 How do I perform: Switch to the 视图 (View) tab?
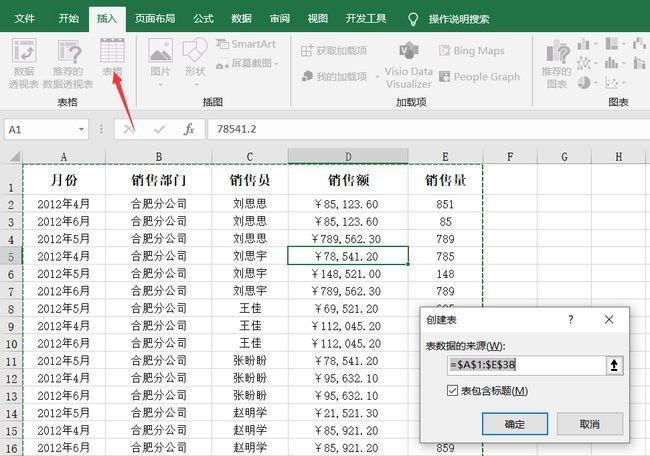click(x=318, y=19)
